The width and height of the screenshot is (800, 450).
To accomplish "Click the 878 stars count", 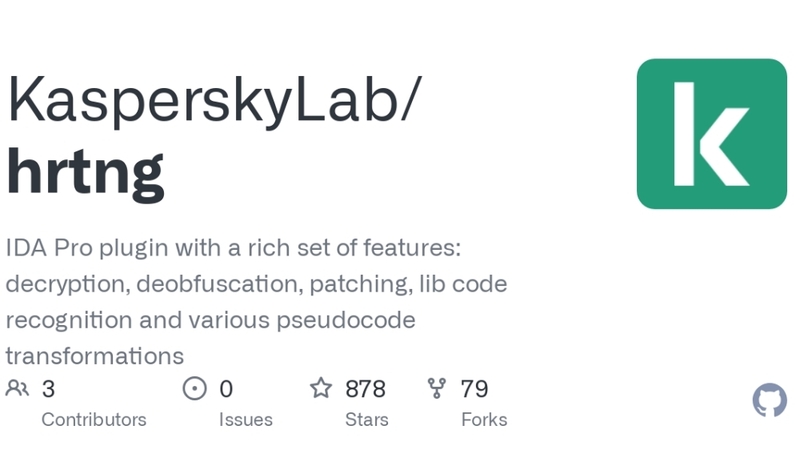I will point(365,389).
